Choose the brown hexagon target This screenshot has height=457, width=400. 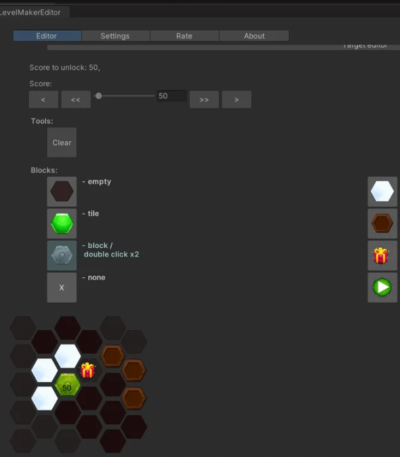(382, 223)
